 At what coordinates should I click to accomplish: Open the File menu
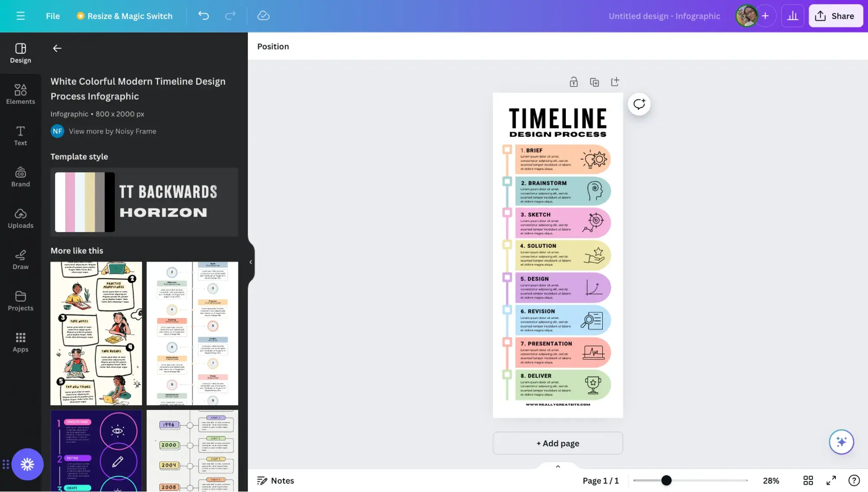pyautogui.click(x=53, y=16)
